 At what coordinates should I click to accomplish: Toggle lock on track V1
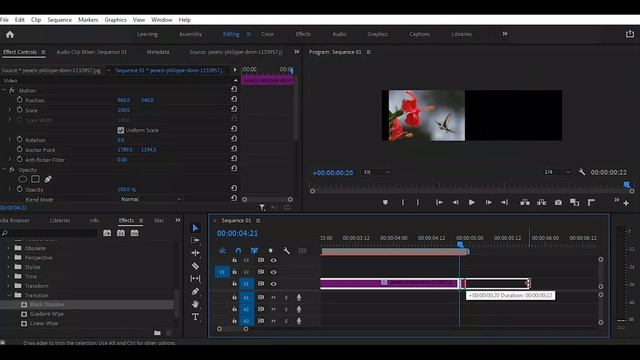pyautogui.click(x=234, y=283)
